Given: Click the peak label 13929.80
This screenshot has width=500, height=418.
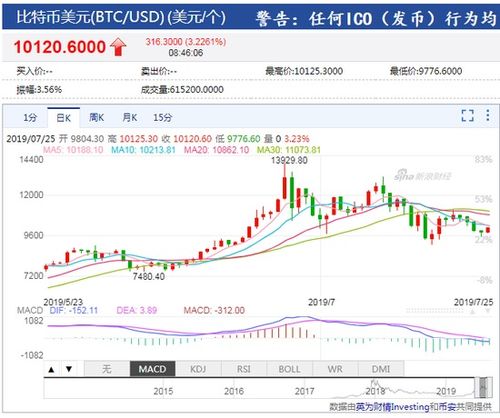Looking at the screenshot, I should pos(289,160).
